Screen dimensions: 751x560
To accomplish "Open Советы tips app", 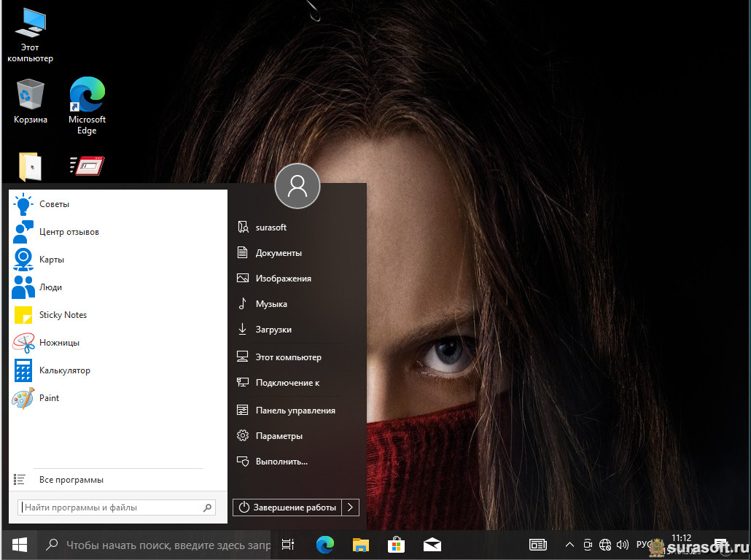I will 54,204.
